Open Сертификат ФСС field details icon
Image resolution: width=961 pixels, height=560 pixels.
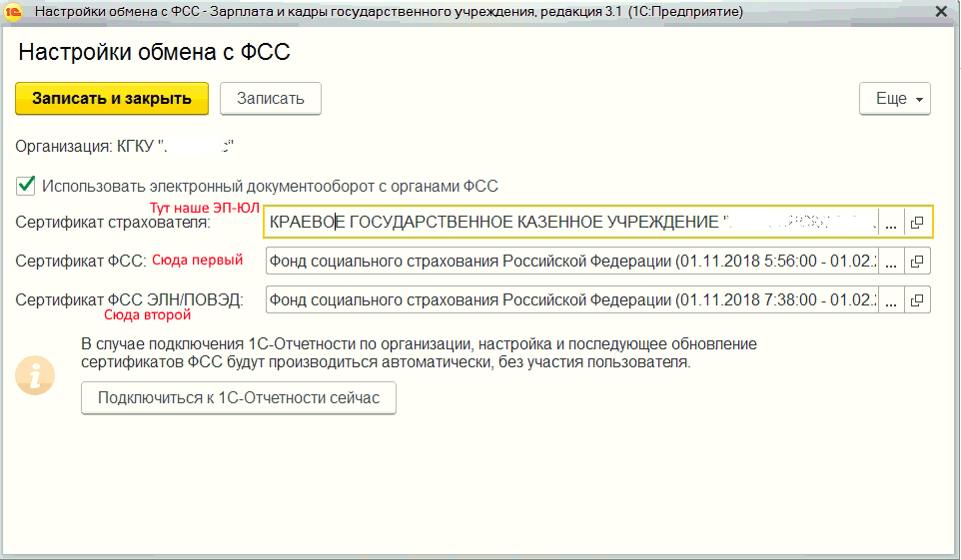pos(917,261)
